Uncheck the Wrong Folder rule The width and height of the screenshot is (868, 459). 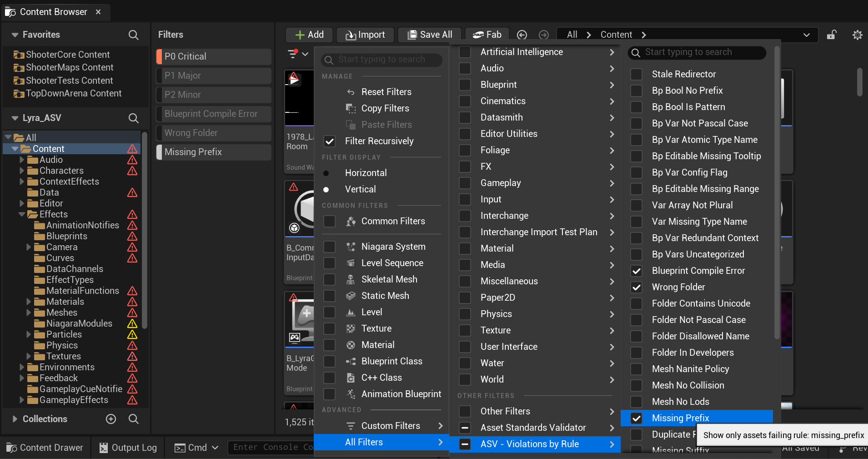tap(637, 287)
